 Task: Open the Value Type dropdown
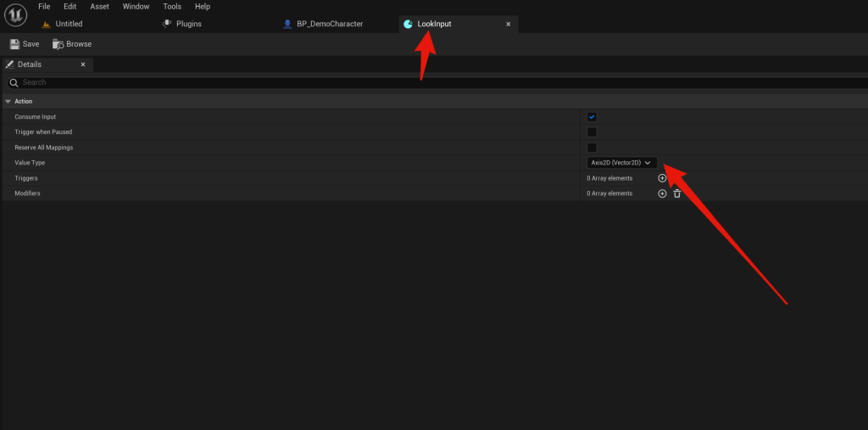[x=620, y=163]
